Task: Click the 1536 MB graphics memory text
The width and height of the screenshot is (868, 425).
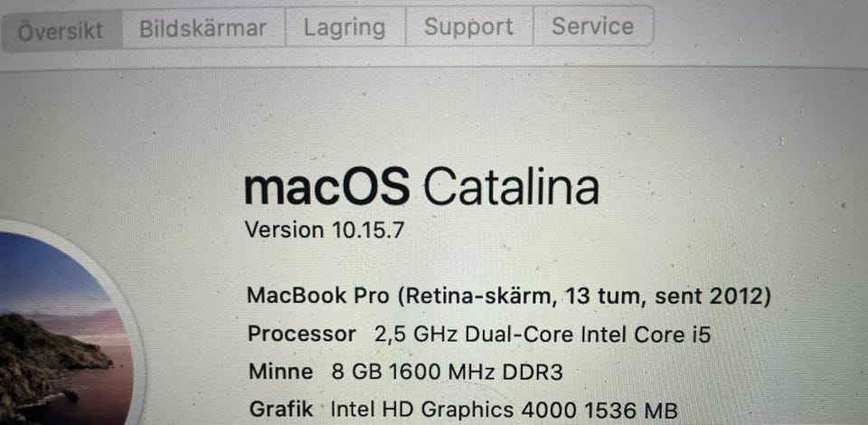Action: [x=631, y=411]
